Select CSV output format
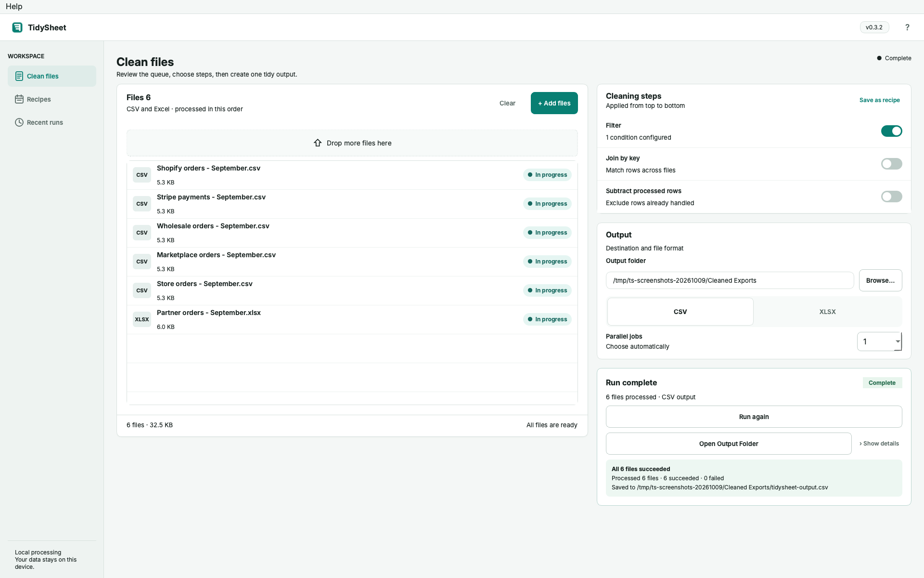 [x=680, y=312]
